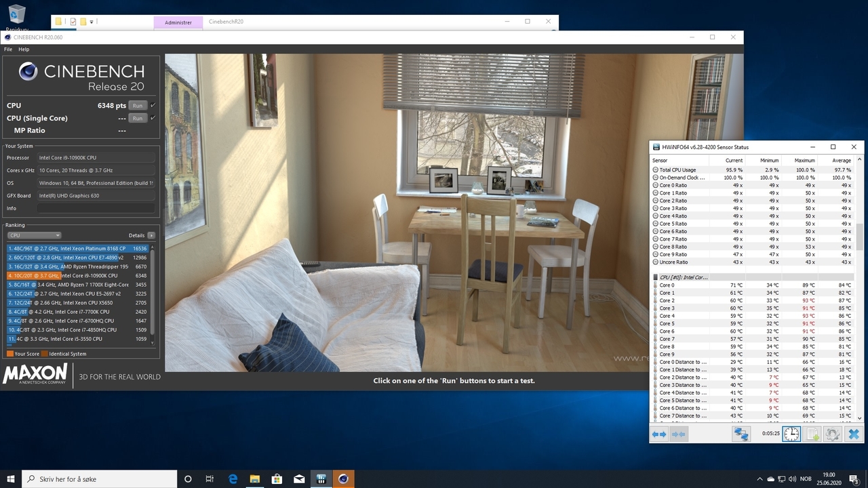
Task: Click HWiNFO Sensor column header
Action: point(679,161)
